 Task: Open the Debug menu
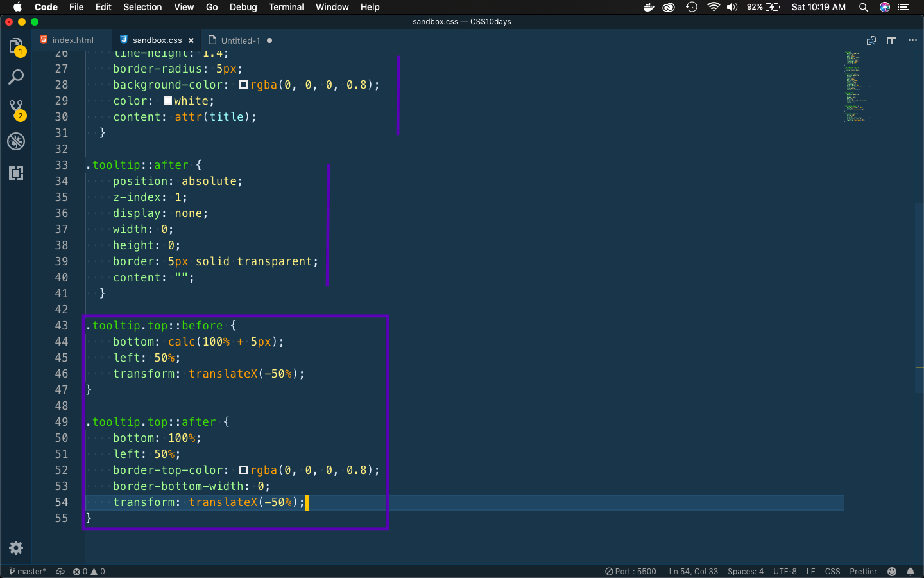[x=243, y=7]
